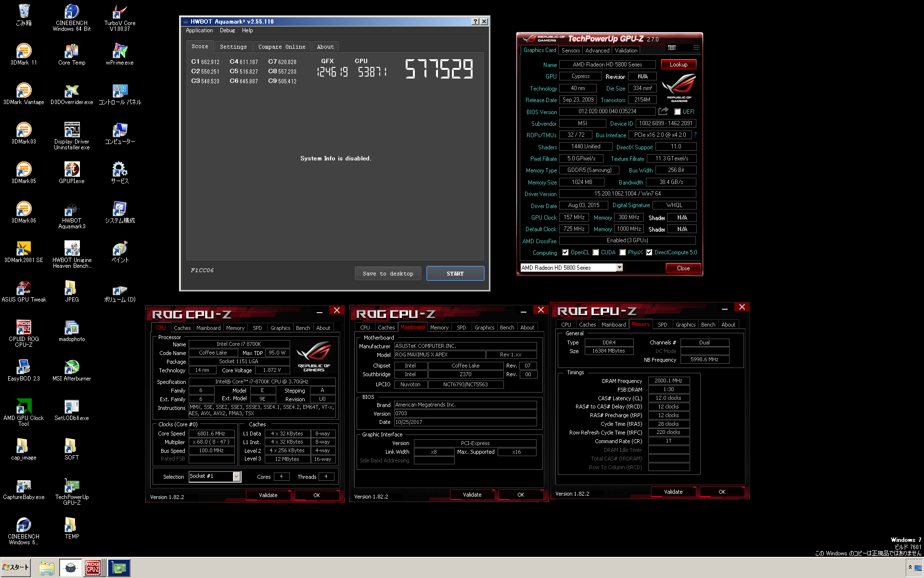
Task: Click the START button in Aquamark
Action: pyautogui.click(x=455, y=274)
